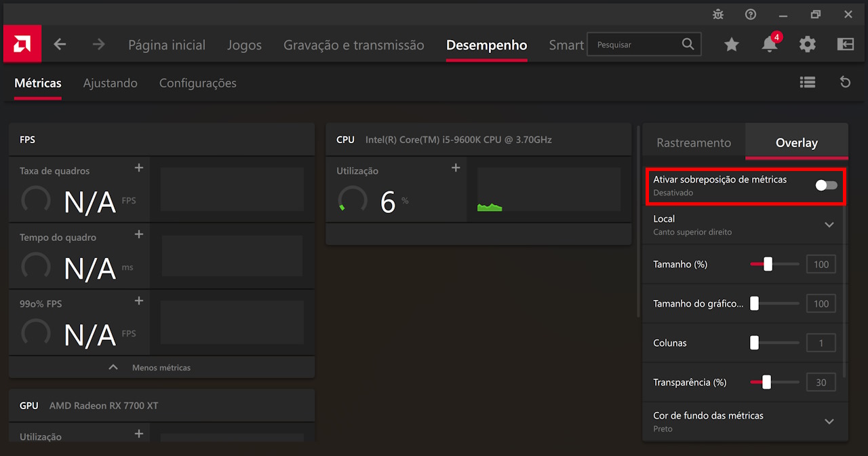Image resolution: width=868 pixels, height=456 pixels.
Task: Expand the Local dropdown
Action: tap(829, 225)
